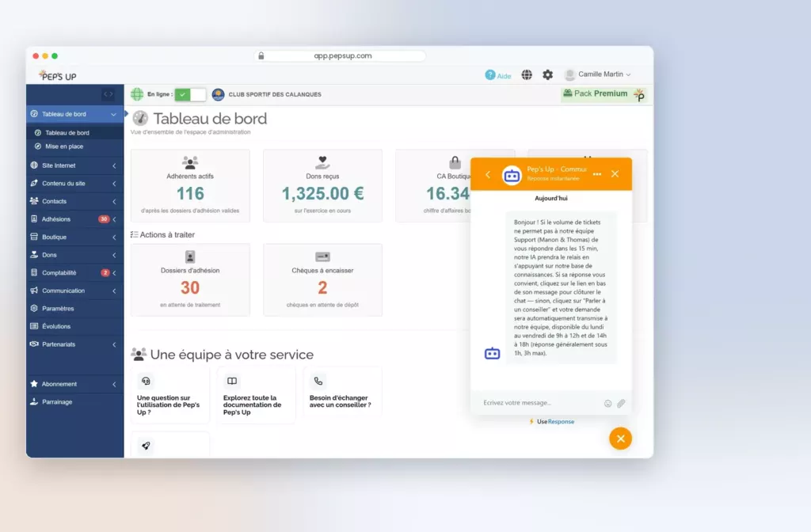Image resolution: width=811 pixels, height=532 pixels.
Task: Click the Pack Premium badge
Action: pos(603,94)
